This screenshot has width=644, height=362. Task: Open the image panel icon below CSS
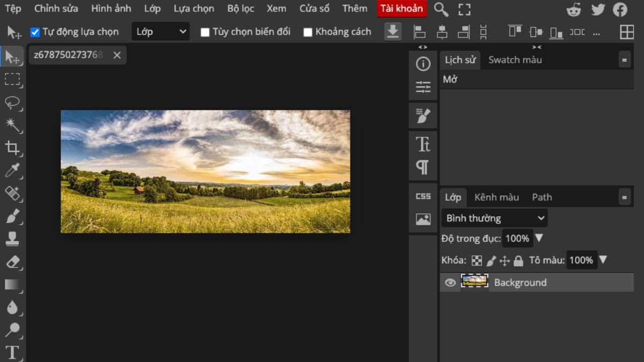tap(423, 219)
